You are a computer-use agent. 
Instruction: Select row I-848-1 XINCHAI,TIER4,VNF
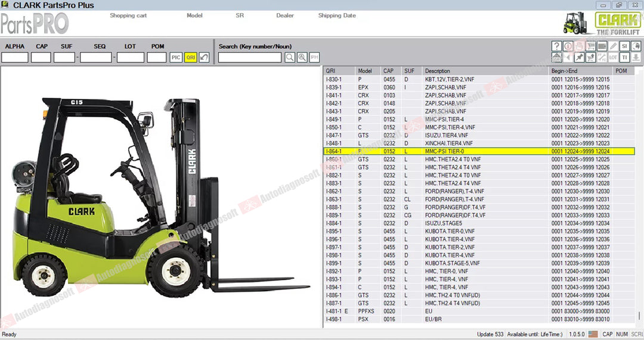(x=479, y=143)
